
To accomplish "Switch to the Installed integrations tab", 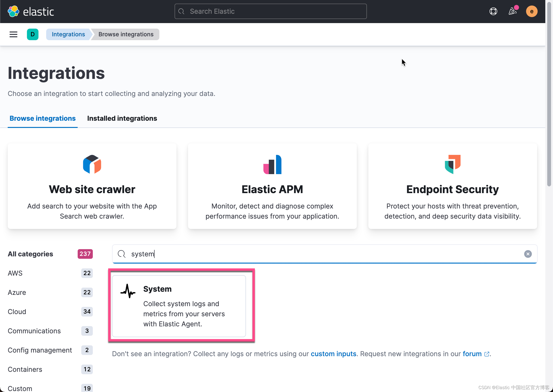I will [x=122, y=118].
